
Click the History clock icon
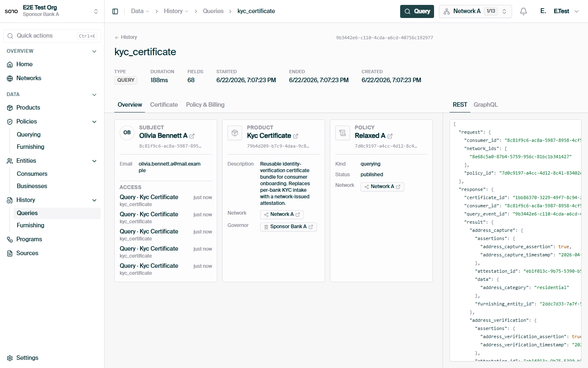tap(10, 200)
